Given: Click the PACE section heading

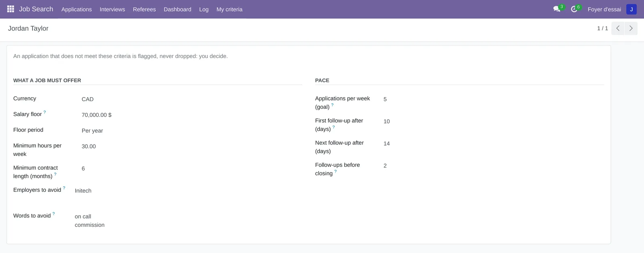Looking at the screenshot, I should (x=322, y=81).
